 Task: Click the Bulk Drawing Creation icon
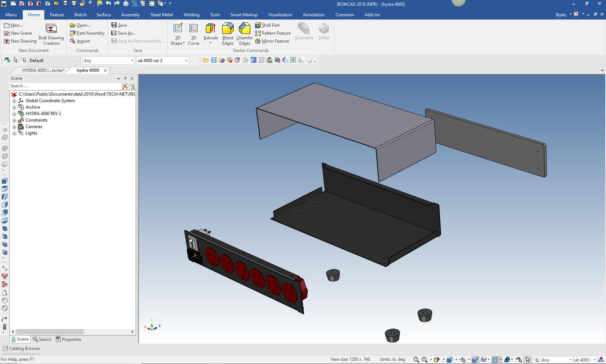click(51, 29)
